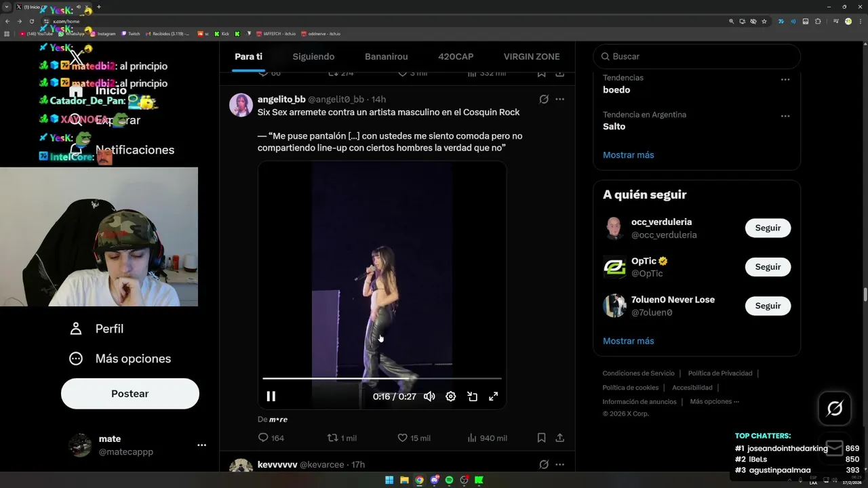
Task: Show more accounts to follow
Action: click(629, 341)
